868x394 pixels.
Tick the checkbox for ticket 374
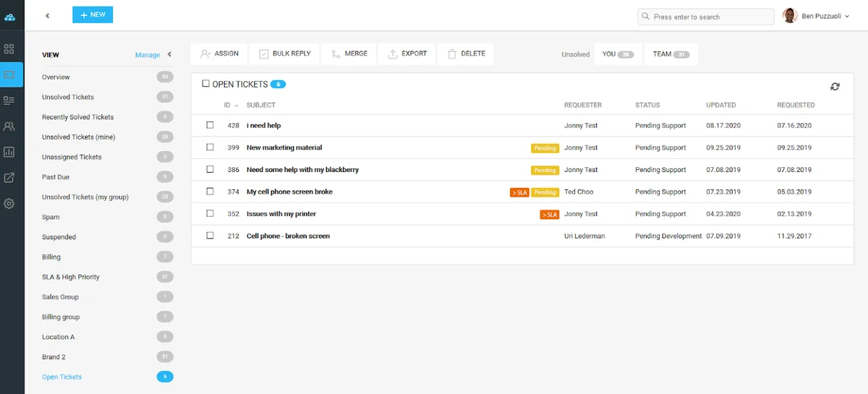click(x=210, y=192)
